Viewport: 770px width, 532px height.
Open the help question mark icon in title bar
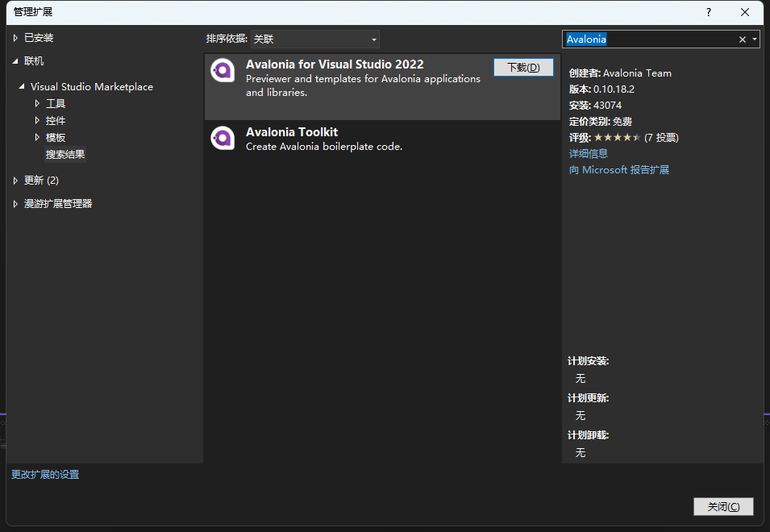coord(708,12)
